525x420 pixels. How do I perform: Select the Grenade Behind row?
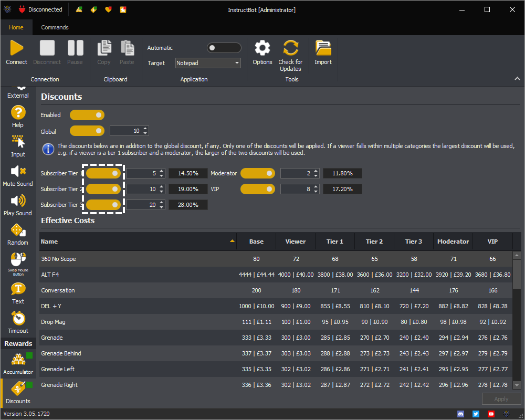[x=276, y=353]
